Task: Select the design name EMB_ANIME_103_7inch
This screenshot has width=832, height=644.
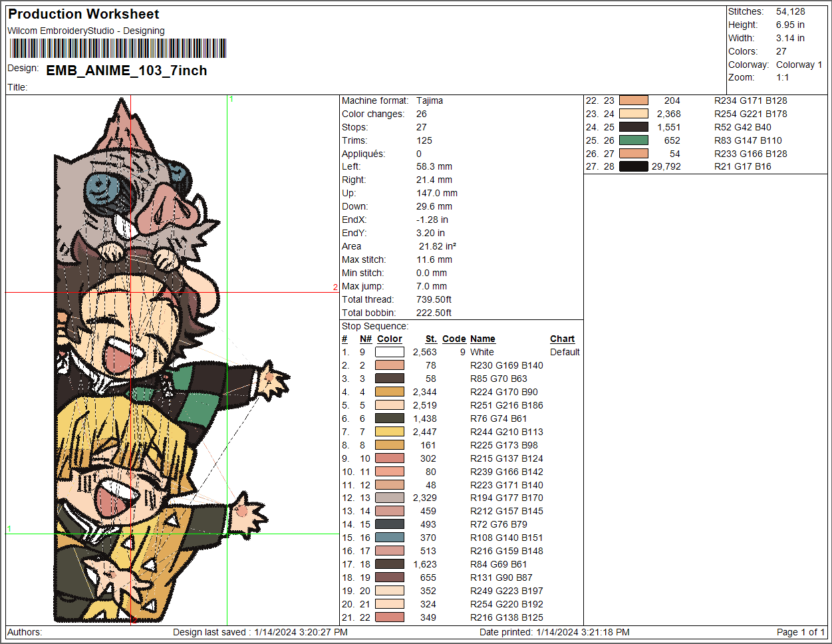Action: pyautogui.click(x=126, y=71)
